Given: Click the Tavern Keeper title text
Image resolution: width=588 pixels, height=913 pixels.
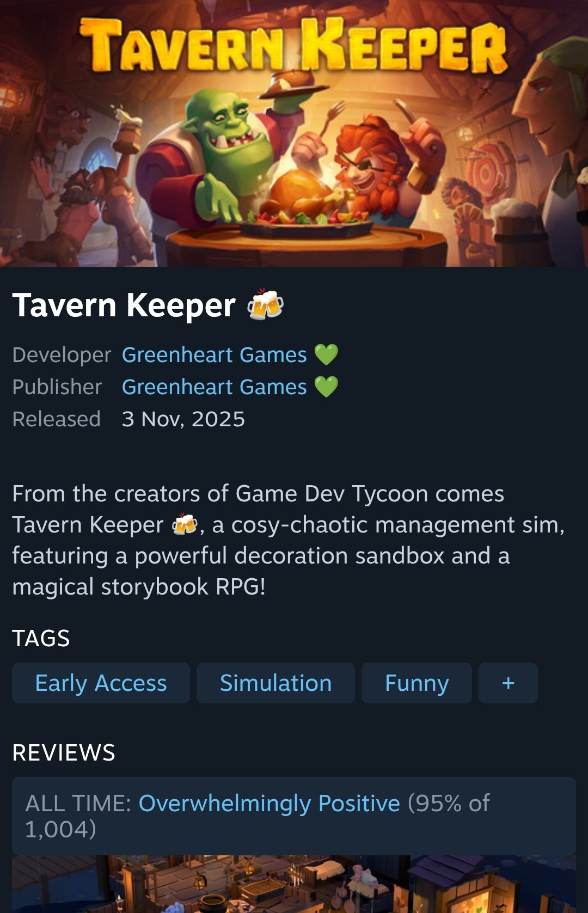Looking at the screenshot, I should [124, 305].
